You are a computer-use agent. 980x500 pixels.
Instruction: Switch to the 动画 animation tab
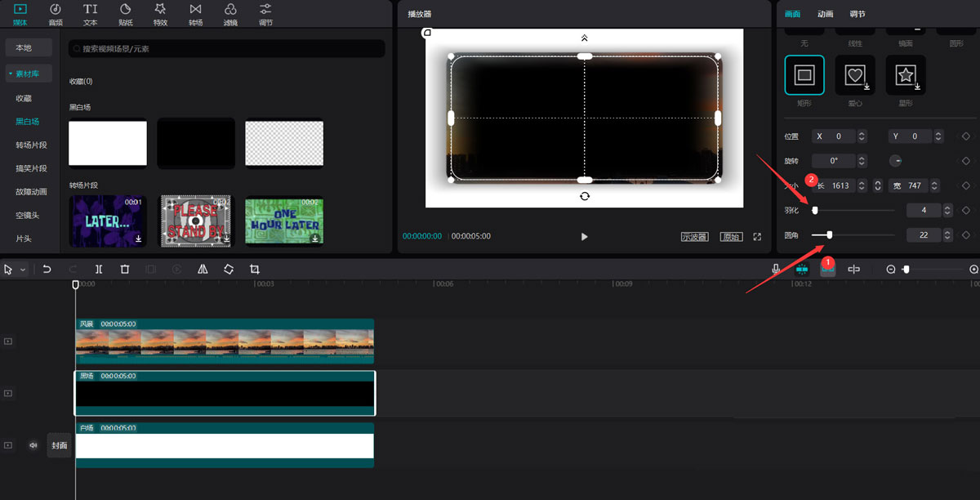825,14
